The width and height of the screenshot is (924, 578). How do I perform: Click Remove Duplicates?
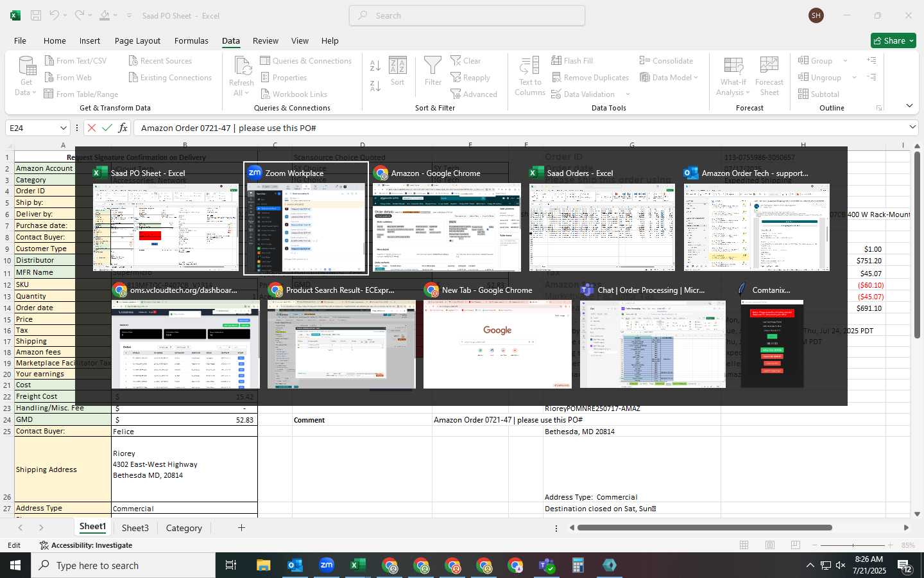[590, 78]
